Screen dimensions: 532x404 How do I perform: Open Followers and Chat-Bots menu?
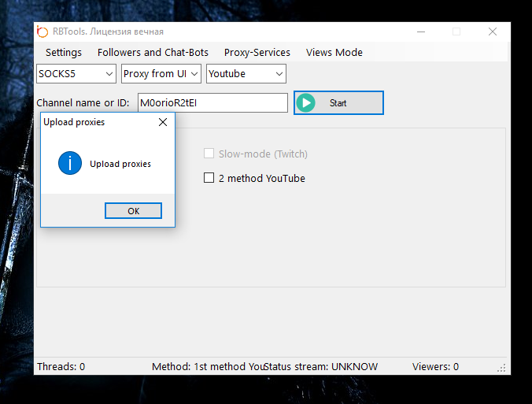[x=153, y=53]
